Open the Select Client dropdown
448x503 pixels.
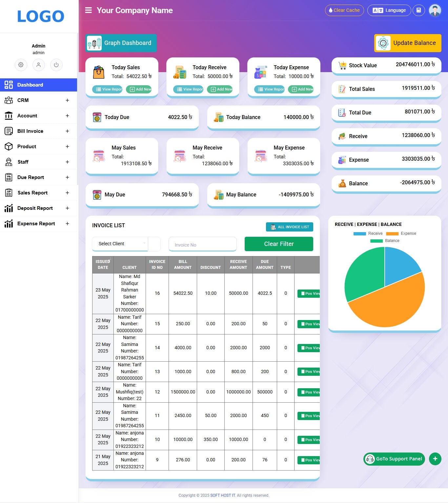click(120, 244)
